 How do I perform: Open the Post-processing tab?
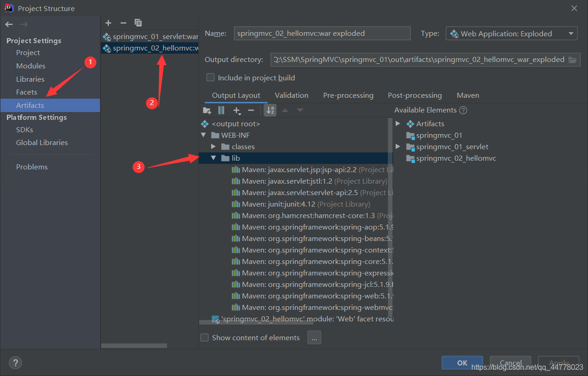pos(415,95)
